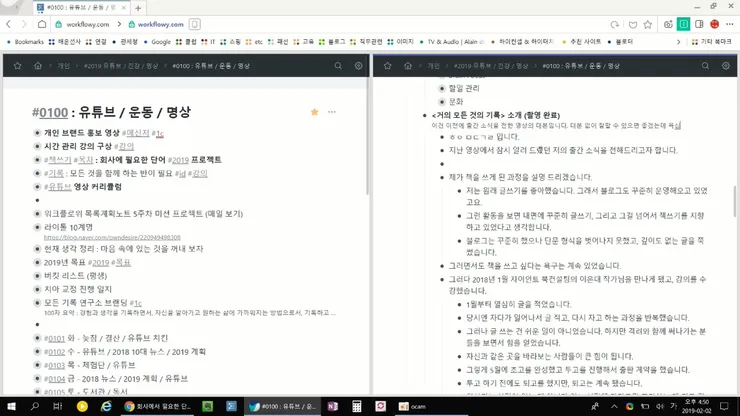Screen dimensions: 740x416
Task: Click left pane vertical scrollbar
Action: 367,137
